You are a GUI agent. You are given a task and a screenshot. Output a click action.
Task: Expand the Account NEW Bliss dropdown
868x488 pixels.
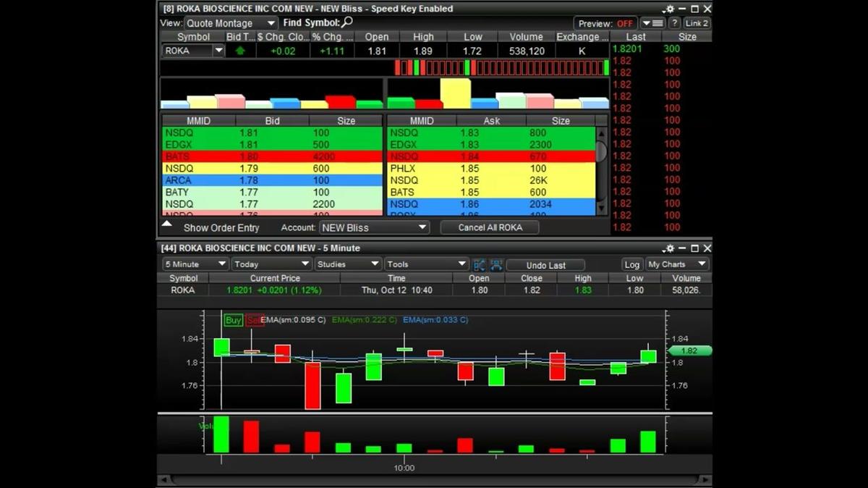[x=374, y=227]
